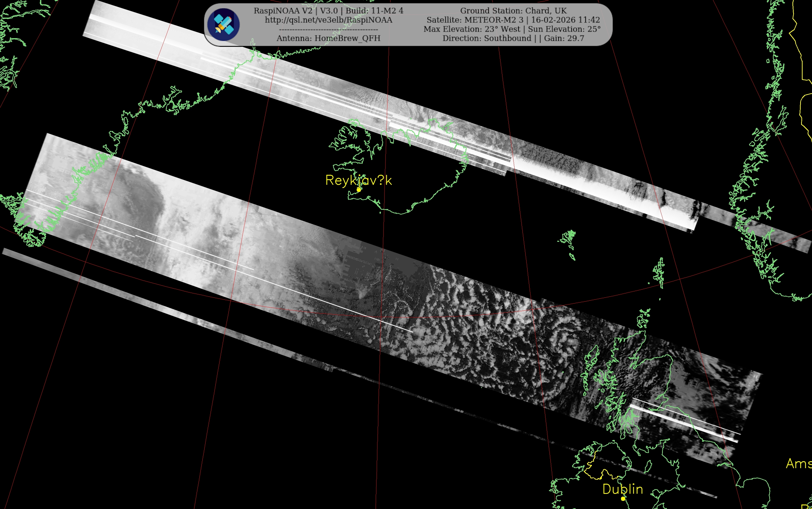Screen dimensions: 812x509
Task: Click the partial Ams city label
Action: pos(798,464)
